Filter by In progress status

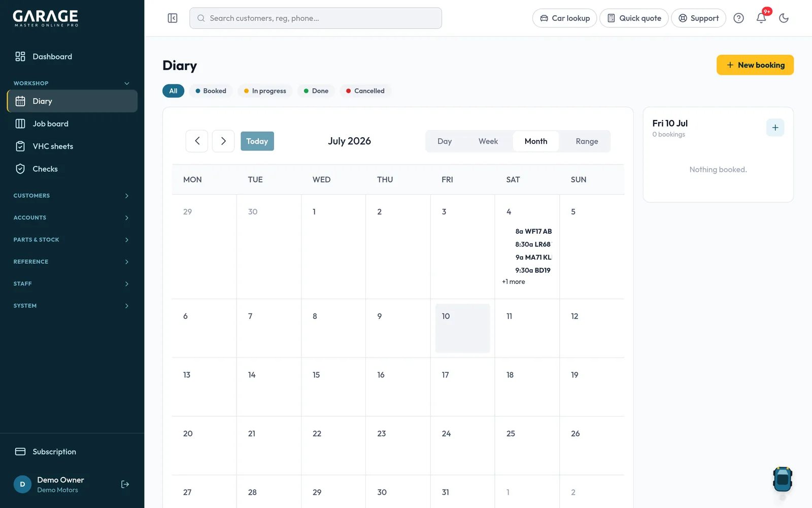(265, 91)
